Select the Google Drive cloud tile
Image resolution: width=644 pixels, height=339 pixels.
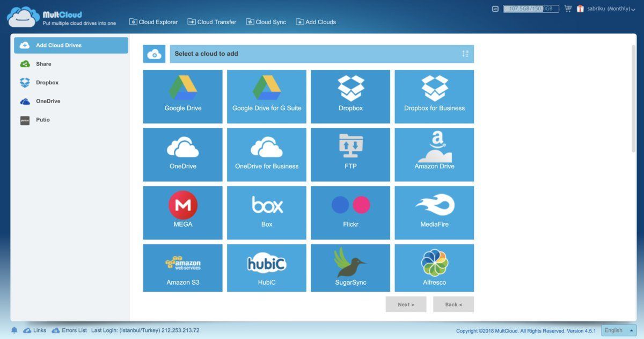point(182,96)
